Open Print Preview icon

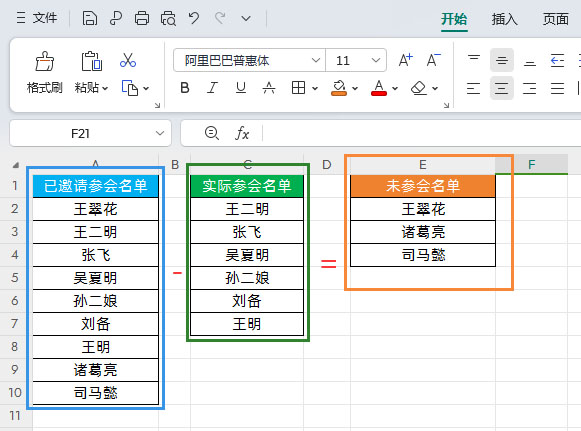(168, 18)
